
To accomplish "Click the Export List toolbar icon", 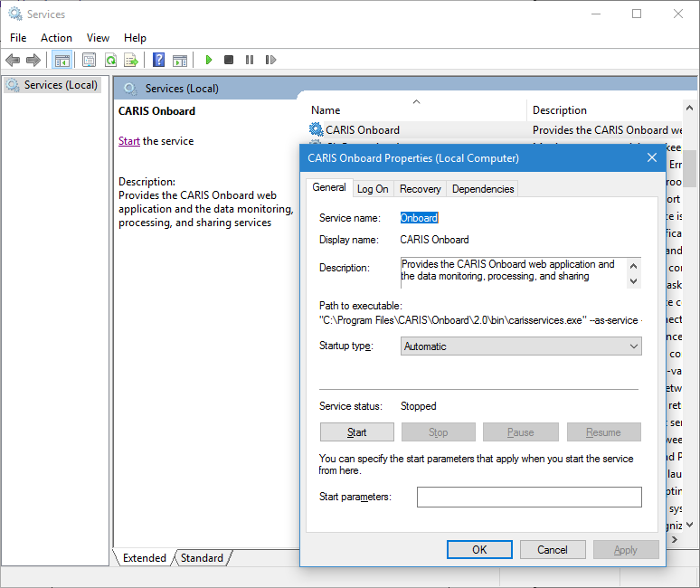I will click(x=131, y=60).
